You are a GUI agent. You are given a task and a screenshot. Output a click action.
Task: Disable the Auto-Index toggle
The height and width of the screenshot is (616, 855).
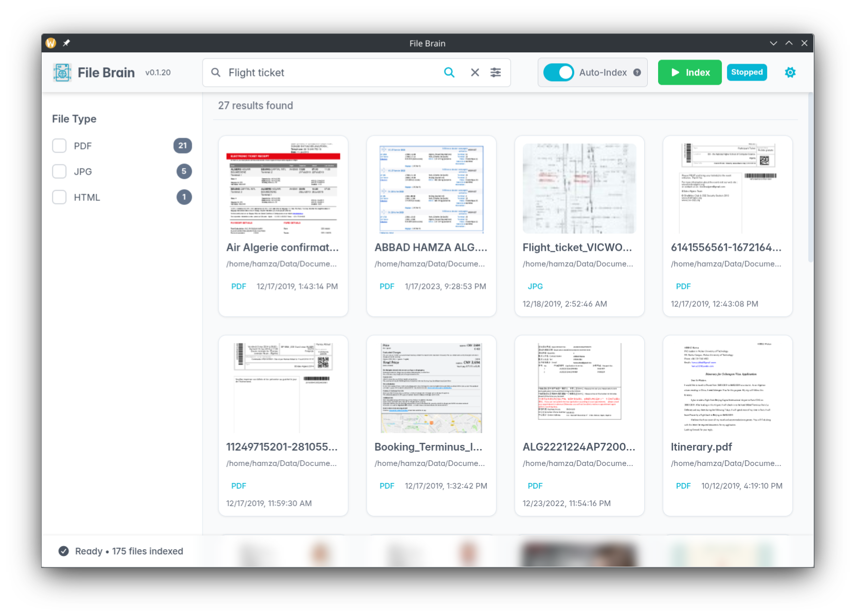(x=559, y=72)
